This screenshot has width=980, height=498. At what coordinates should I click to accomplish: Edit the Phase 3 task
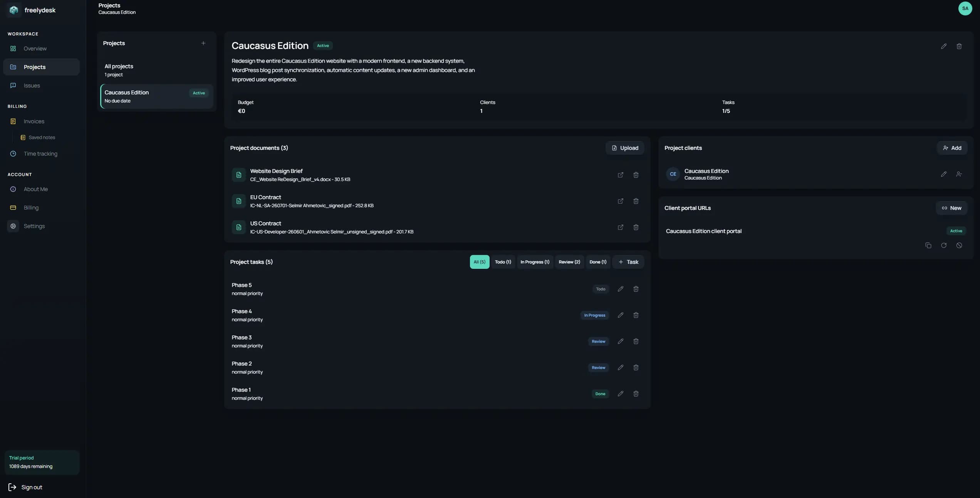(x=621, y=341)
